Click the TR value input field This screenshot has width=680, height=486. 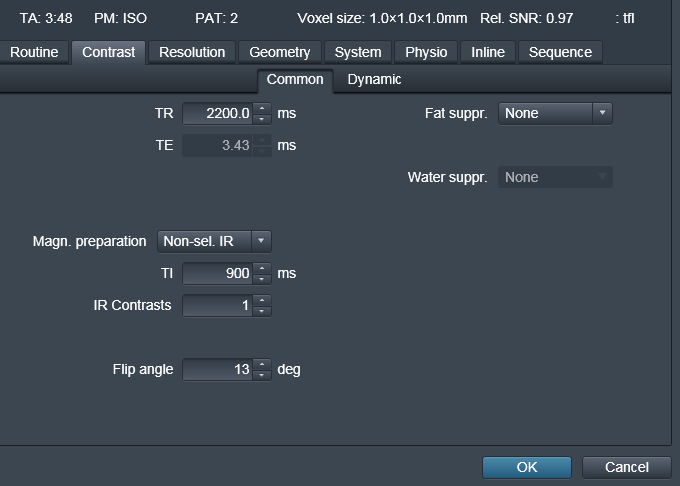218,114
